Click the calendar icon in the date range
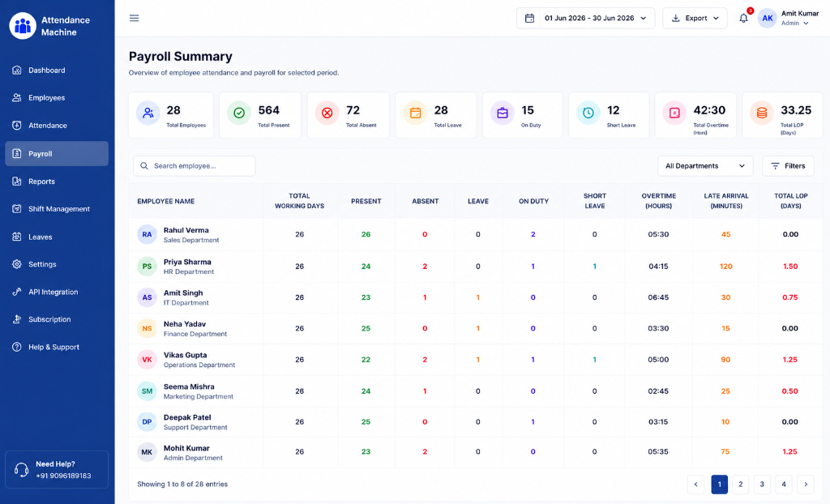The height and width of the screenshot is (504, 830). point(529,18)
